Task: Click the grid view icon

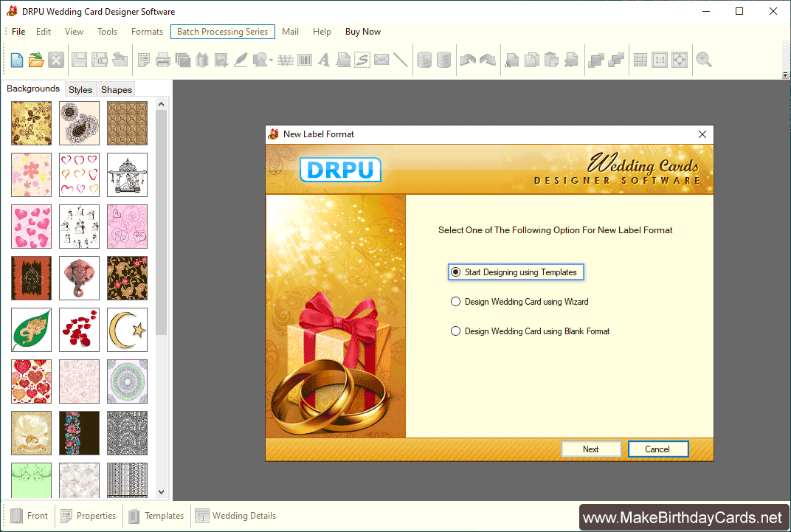Action: tap(640, 60)
